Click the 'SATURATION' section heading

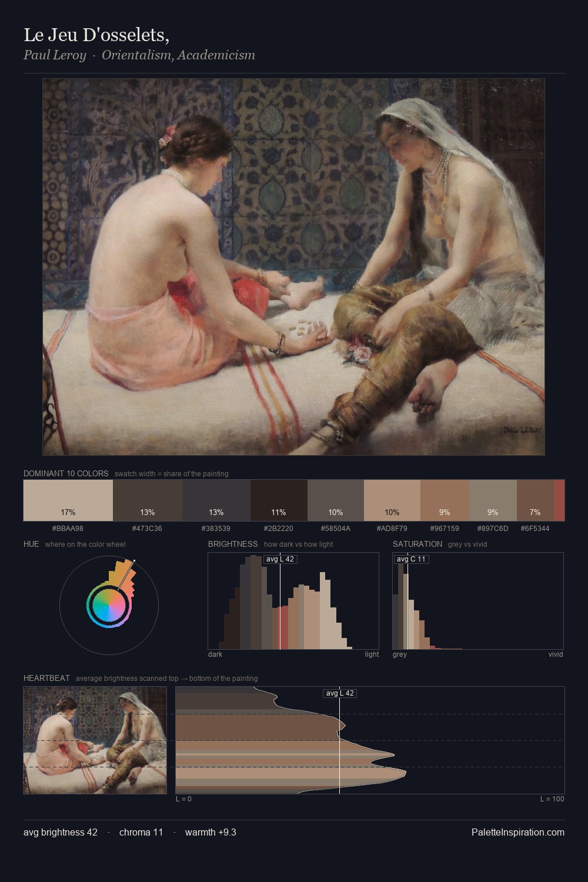pos(417,544)
